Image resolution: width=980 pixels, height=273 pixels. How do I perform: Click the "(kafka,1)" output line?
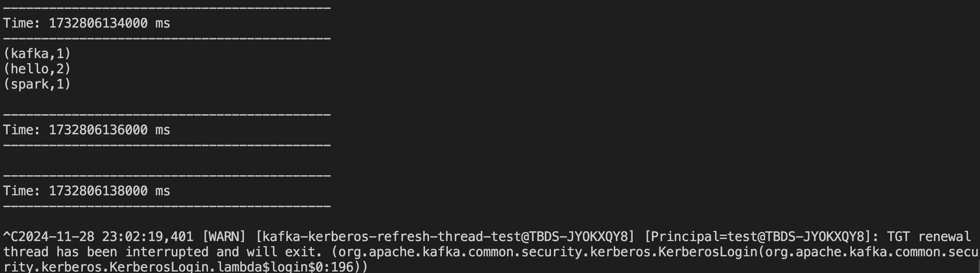click(37, 54)
